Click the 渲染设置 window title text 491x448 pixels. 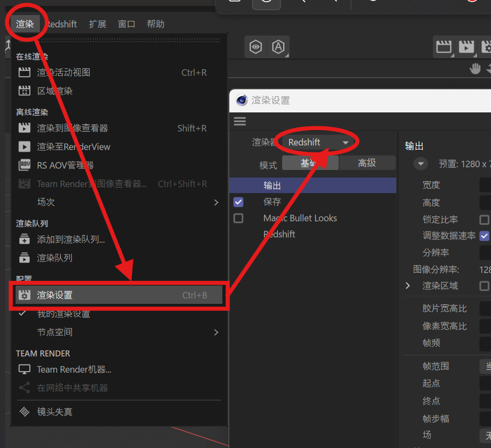point(271,101)
